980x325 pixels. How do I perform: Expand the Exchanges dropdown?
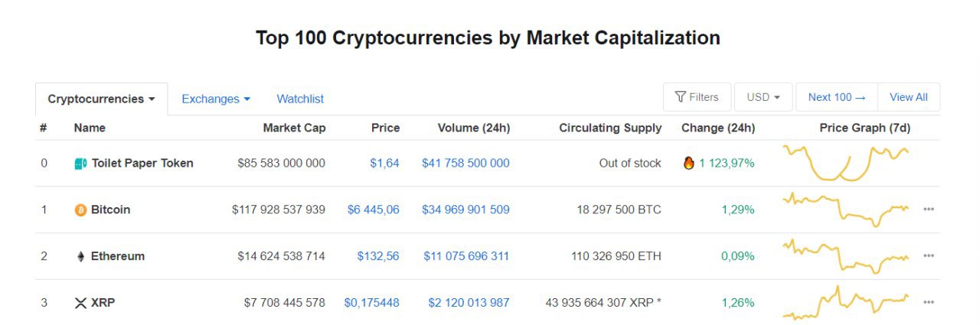[216, 99]
